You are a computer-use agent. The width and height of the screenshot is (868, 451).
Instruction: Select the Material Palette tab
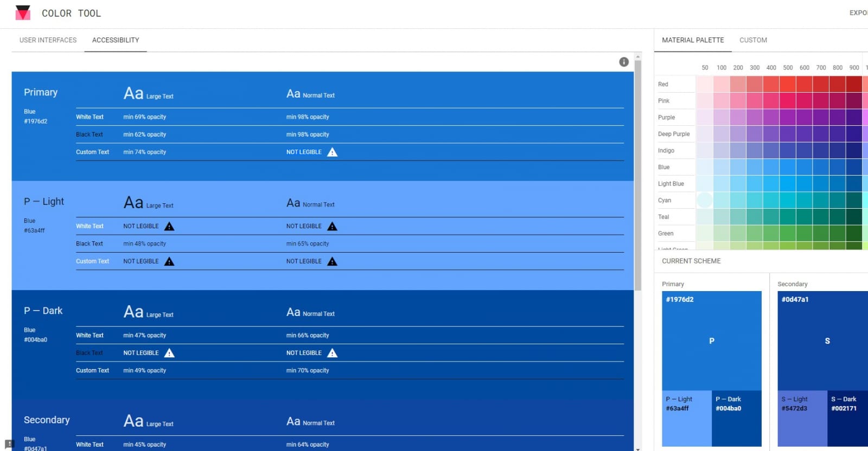(x=693, y=40)
